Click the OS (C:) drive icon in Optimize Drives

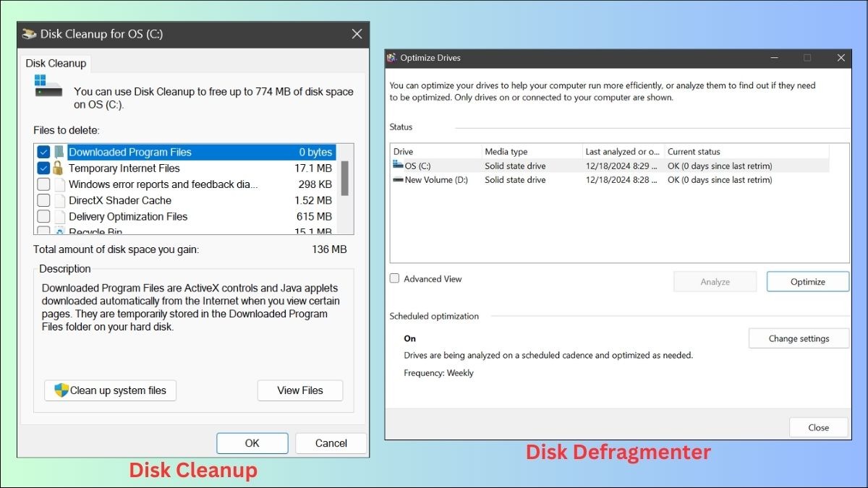398,166
